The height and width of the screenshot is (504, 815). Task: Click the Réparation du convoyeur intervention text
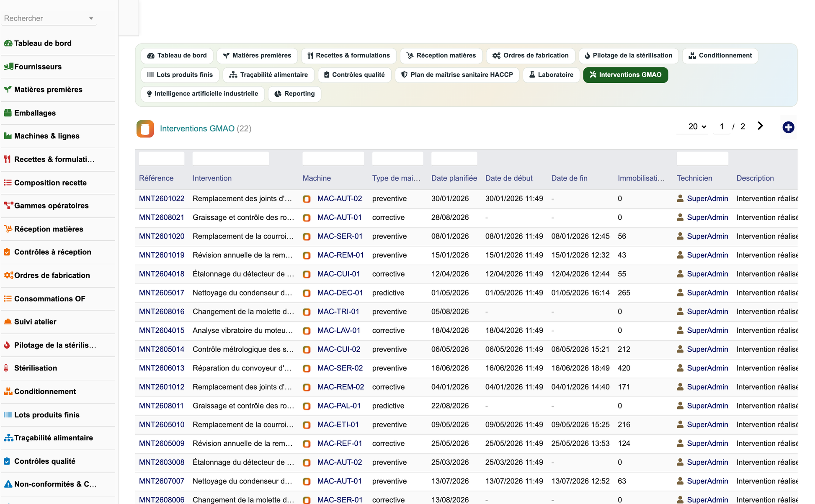click(x=242, y=368)
